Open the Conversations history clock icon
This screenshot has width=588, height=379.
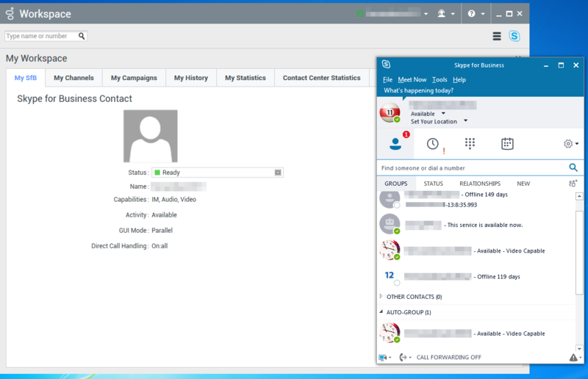click(x=432, y=143)
